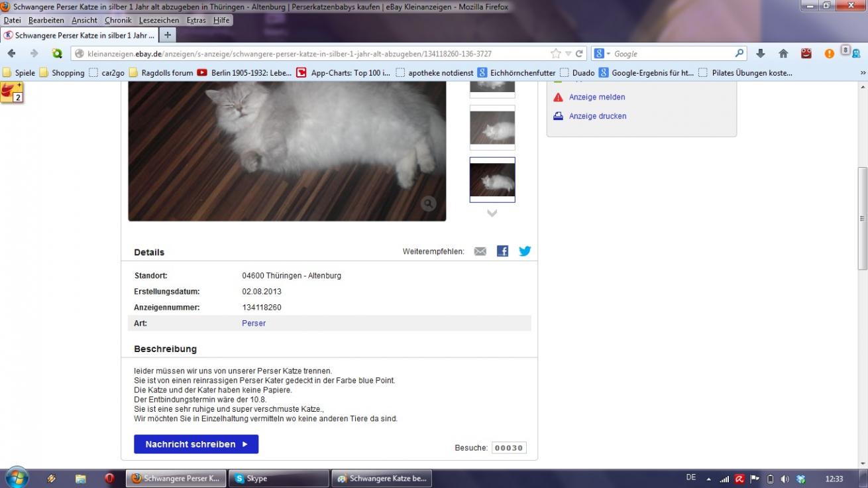Click the main cat photo
Screen dimensions: 868x488
pos(287,151)
